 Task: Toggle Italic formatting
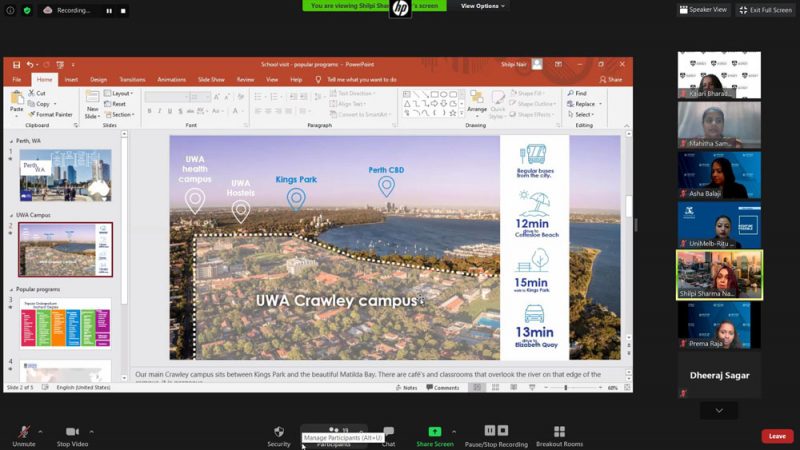point(160,111)
